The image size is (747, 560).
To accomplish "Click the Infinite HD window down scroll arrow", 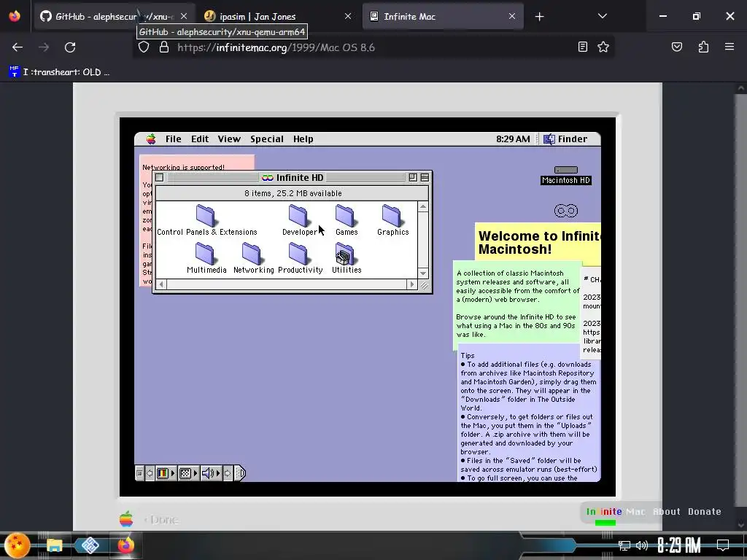I will tap(422, 273).
